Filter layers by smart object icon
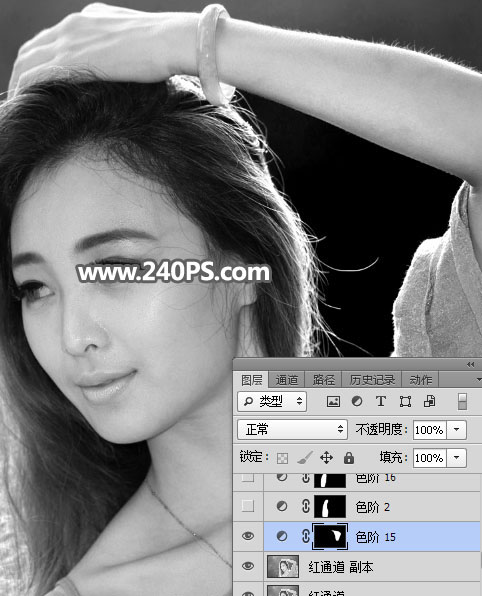The height and width of the screenshot is (596, 482). tap(429, 401)
